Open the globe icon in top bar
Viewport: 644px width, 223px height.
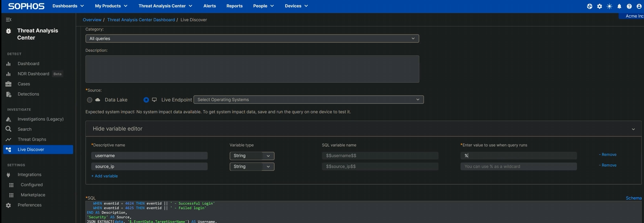pos(590,6)
